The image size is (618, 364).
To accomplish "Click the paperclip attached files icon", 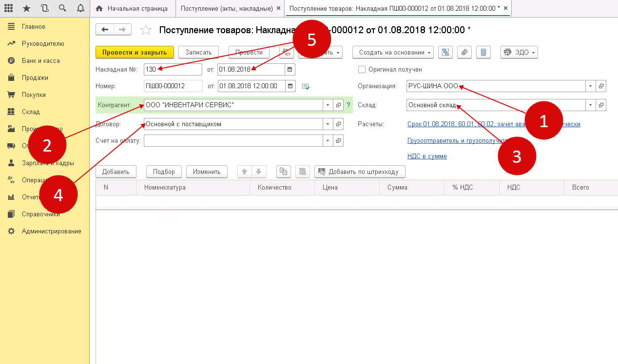I will [x=464, y=53].
